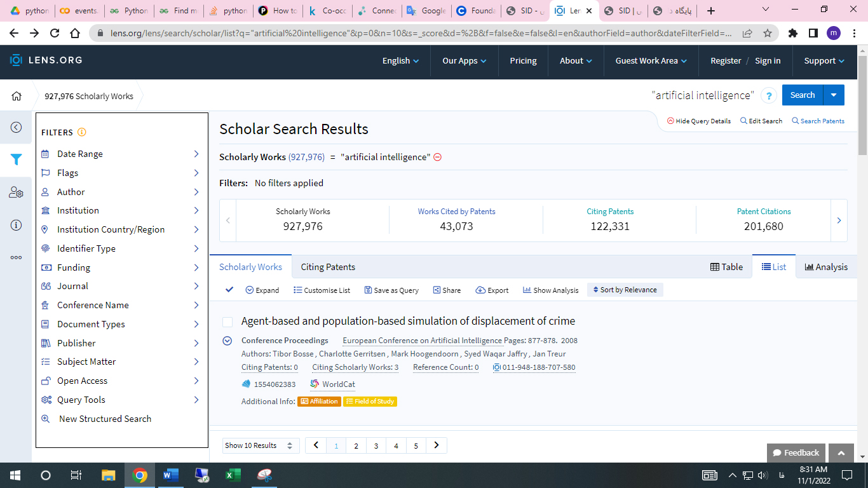This screenshot has height=488, width=868.
Task: Click the Feedback button
Action: point(796,453)
